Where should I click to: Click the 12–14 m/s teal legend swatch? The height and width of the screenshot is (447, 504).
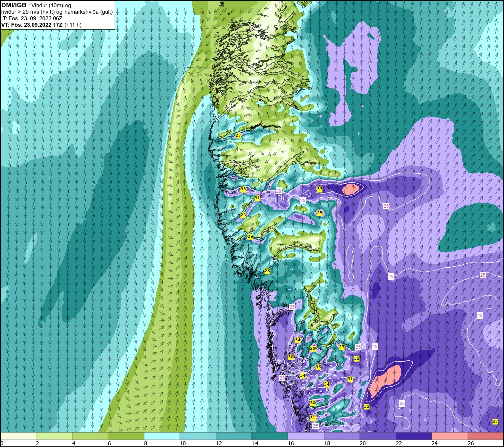pos(234,436)
